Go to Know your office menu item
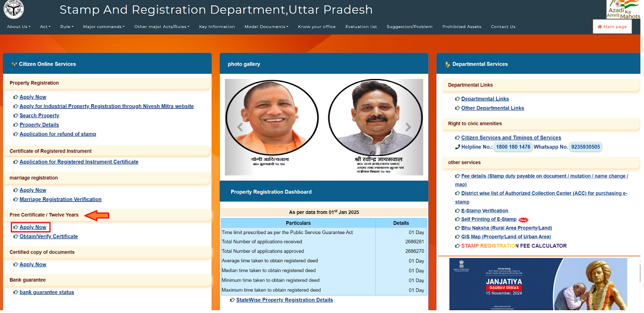Screen dimensions: 644x313 [x=316, y=27]
